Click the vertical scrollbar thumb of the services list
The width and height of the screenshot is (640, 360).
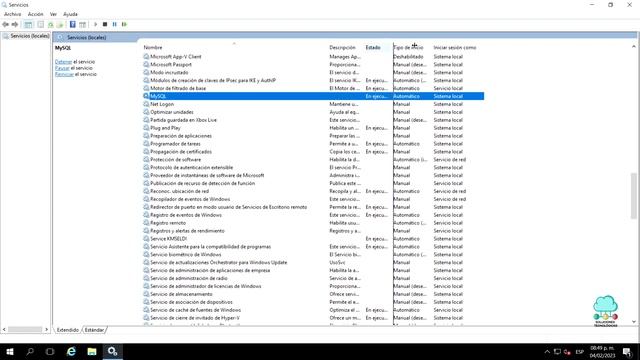(633, 196)
